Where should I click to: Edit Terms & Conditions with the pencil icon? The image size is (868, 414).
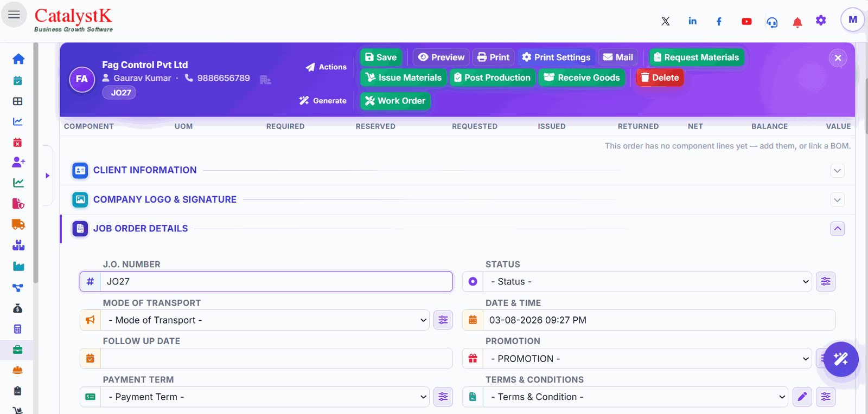pyautogui.click(x=802, y=397)
